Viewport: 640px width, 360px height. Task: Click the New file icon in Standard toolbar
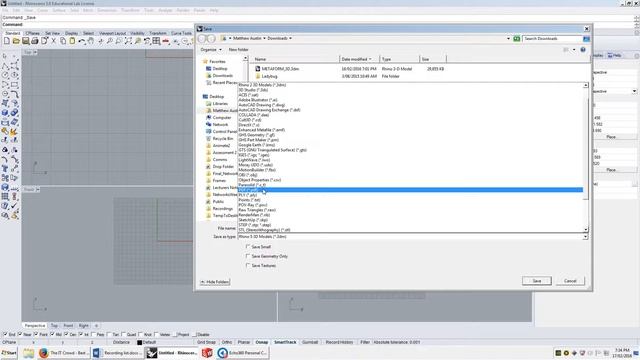point(7,41)
